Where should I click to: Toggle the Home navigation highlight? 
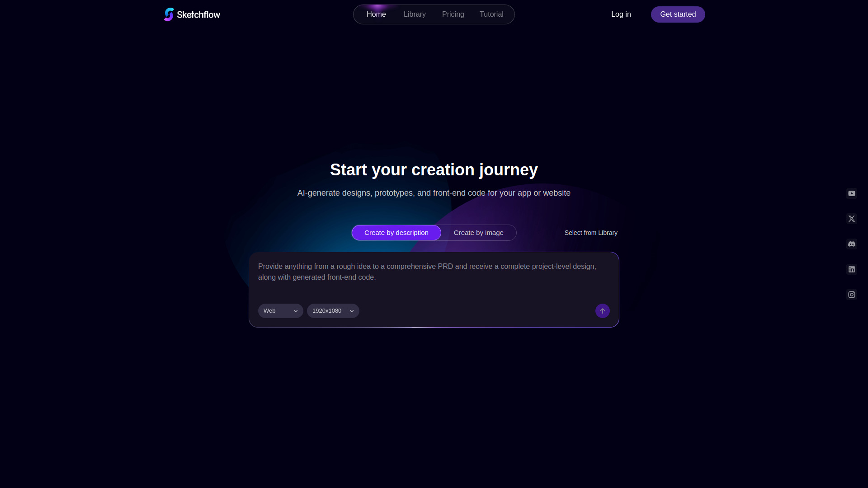[376, 14]
